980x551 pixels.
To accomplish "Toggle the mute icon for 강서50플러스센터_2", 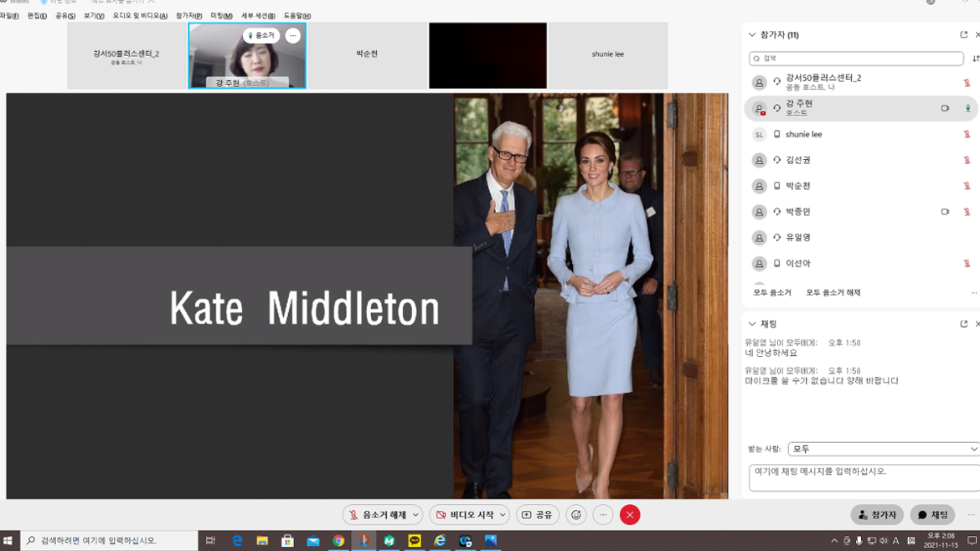I will click(x=967, y=82).
